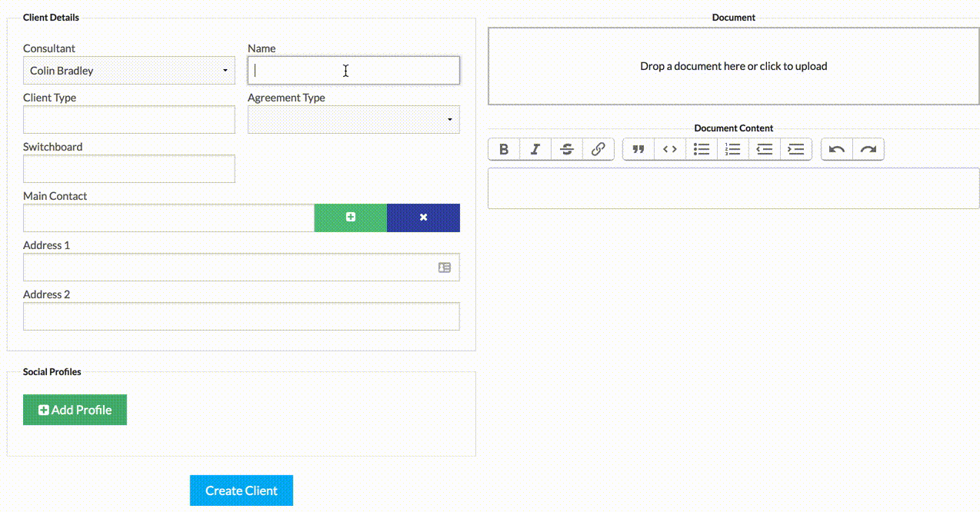Clear main contact with the blue X button
Image resolution: width=980 pixels, height=512 pixels.
click(423, 218)
